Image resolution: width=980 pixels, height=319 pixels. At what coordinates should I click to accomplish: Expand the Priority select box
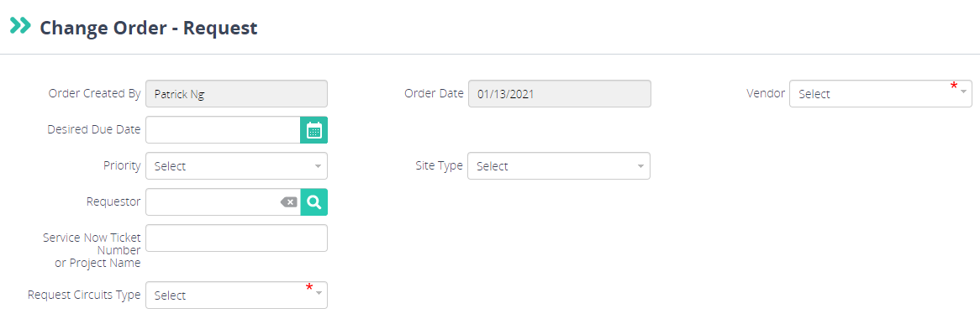[x=236, y=166]
